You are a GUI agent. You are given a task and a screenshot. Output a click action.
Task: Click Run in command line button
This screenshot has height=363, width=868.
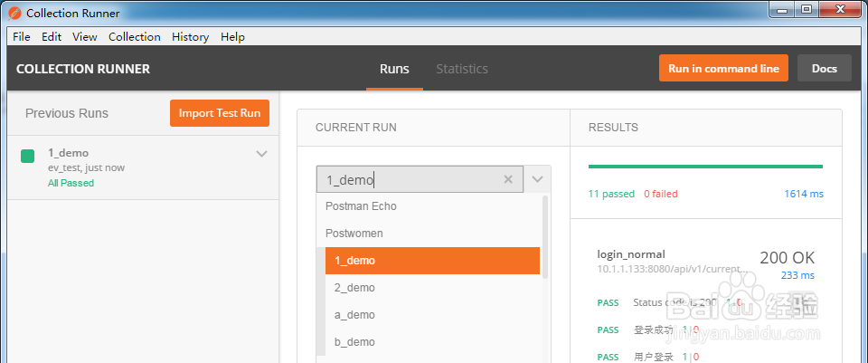pos(723,68)
